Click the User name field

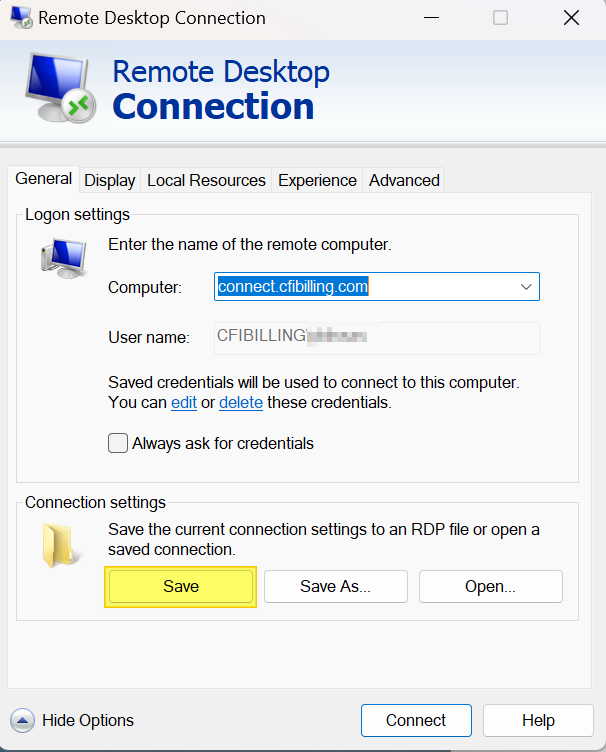pos(377,338)
